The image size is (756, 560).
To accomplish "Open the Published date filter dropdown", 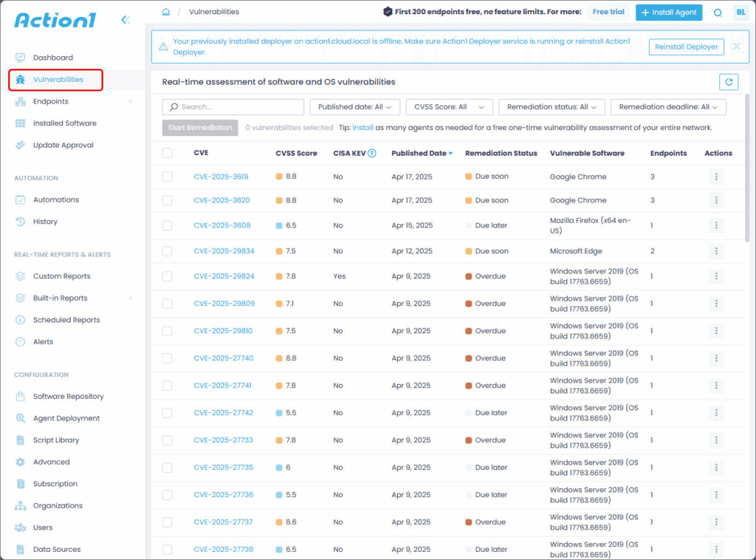I will (x=355, y=106).
